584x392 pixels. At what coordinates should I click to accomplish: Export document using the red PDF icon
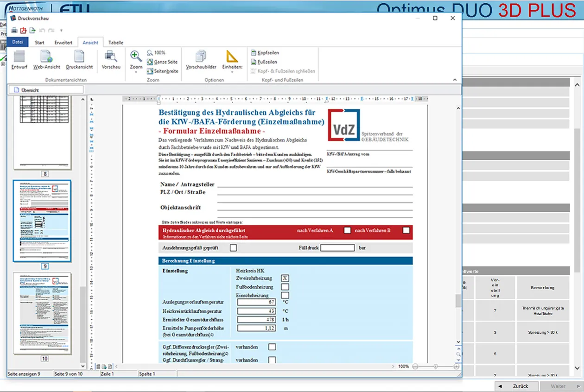[x=23, y=31]
